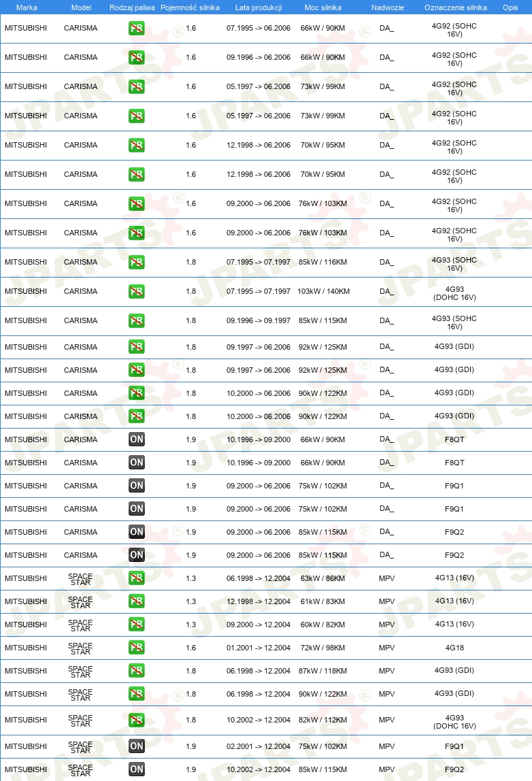532x781 pixels.
Task: Click the Pojemność silnika column header
Action: coord(190,7)
